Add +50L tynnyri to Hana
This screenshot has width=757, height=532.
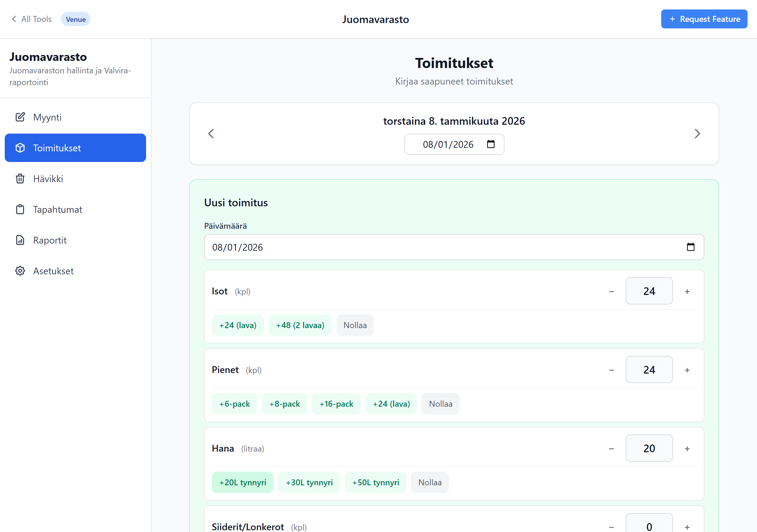pos(375,483)
